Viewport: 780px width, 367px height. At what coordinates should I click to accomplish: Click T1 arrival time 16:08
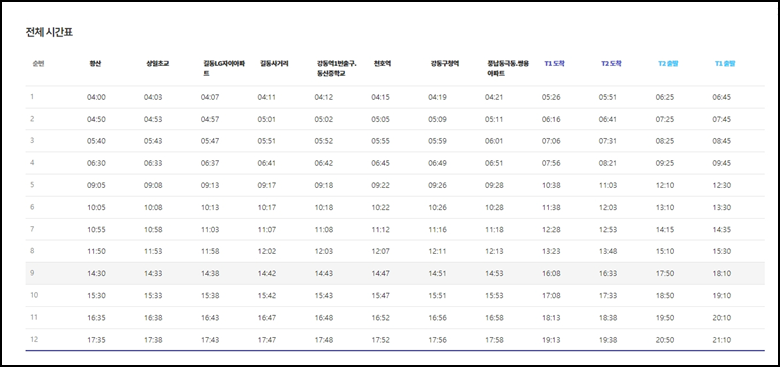551,274
